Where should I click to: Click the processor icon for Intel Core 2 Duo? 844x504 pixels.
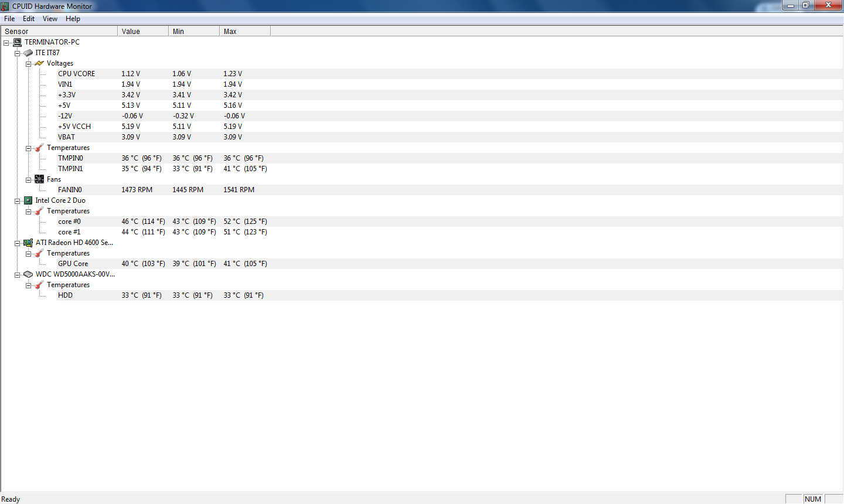pyautogui.click(x=28, y=200)
